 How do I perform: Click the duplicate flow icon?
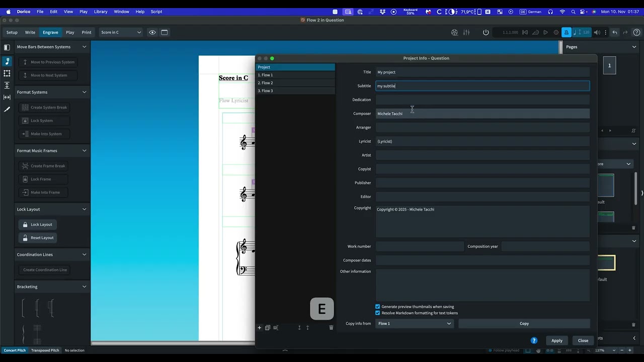(x=268, y=328)
